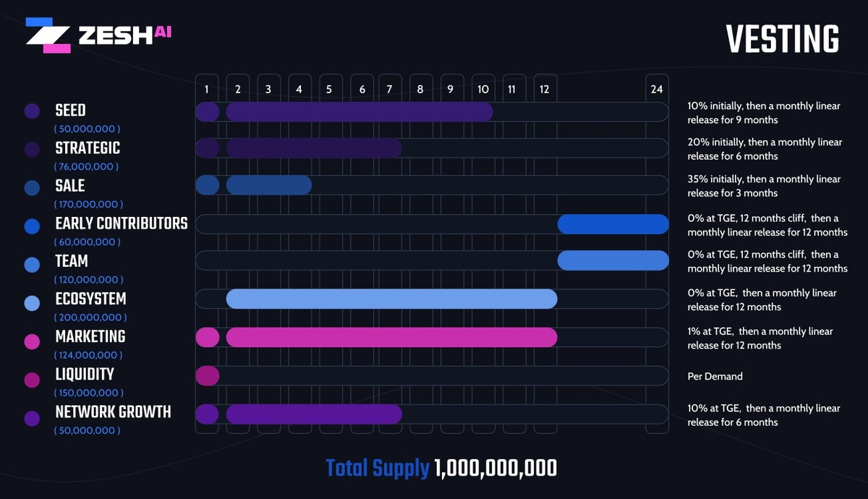868x499 pixels.
Task: Click the Marketing pink vesting bar
Action: tap(391, 338)
